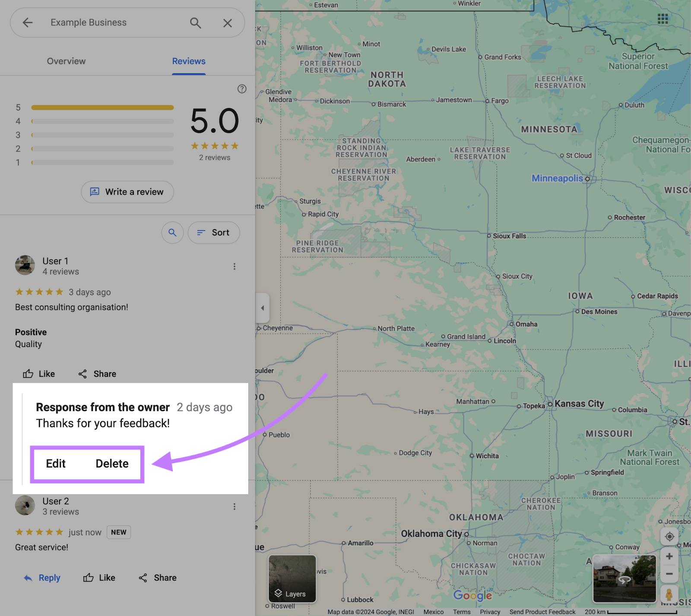Open Google apps grid icon
The width and height of the screenshot is (691, 616).
click(x=662, y=19)
